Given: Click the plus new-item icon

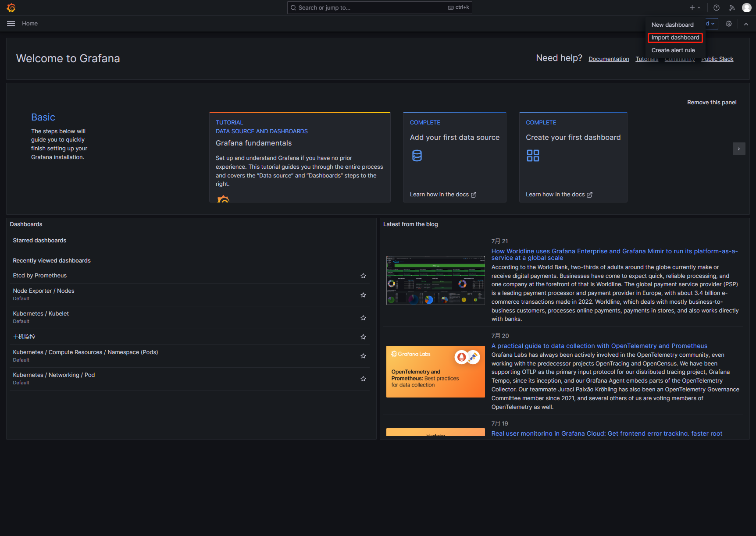Looking at the screenshot, I should coord(692,7).
